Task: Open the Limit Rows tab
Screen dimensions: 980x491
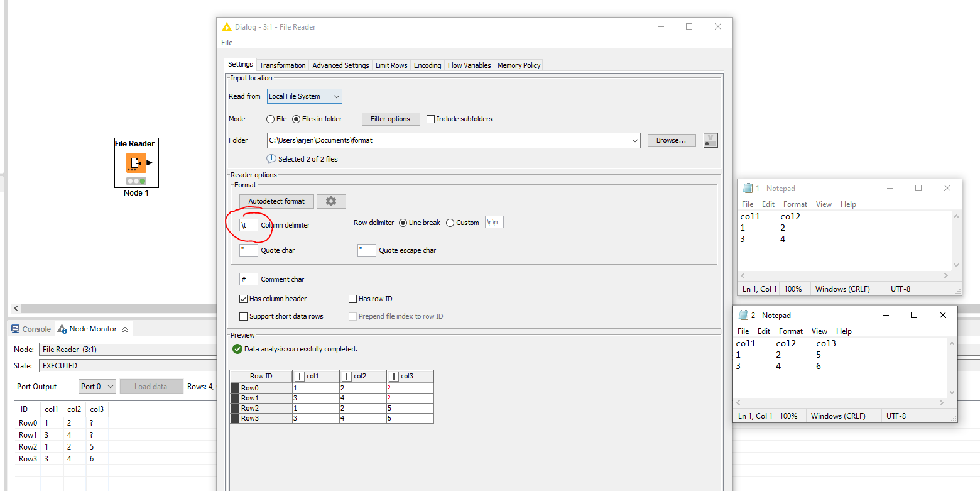Action: coord(391,65)
